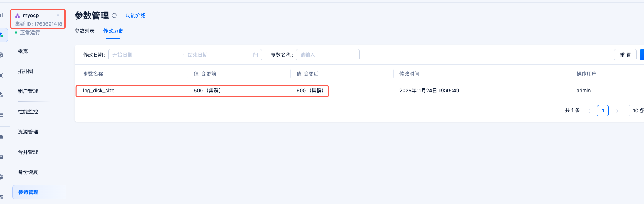The width and height of the screenshot is (644, 204).
Task: Go to the previous page arrow
Action: 588,111
